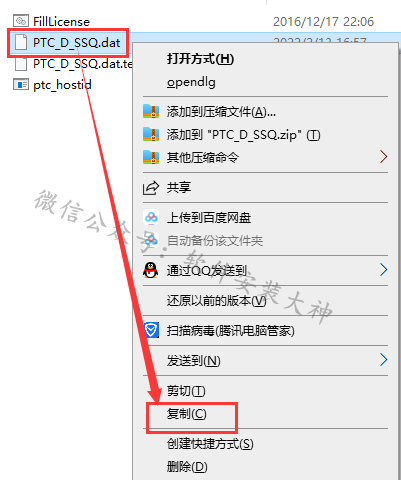This screenshot has height=480, width=401.
Task: Choose 复制(C) from the context menu
Action: [186, 414]
